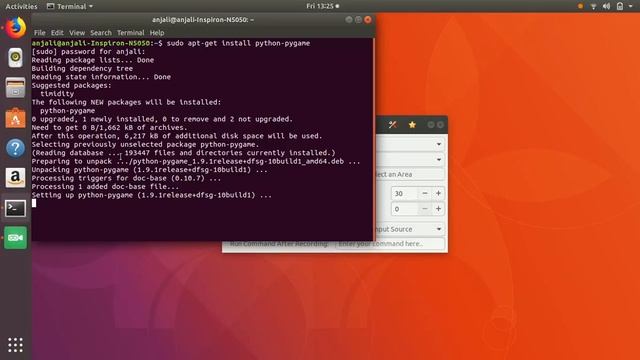Open the View menu in Terminal
640x360 pixels.
[x=77, y=33]
